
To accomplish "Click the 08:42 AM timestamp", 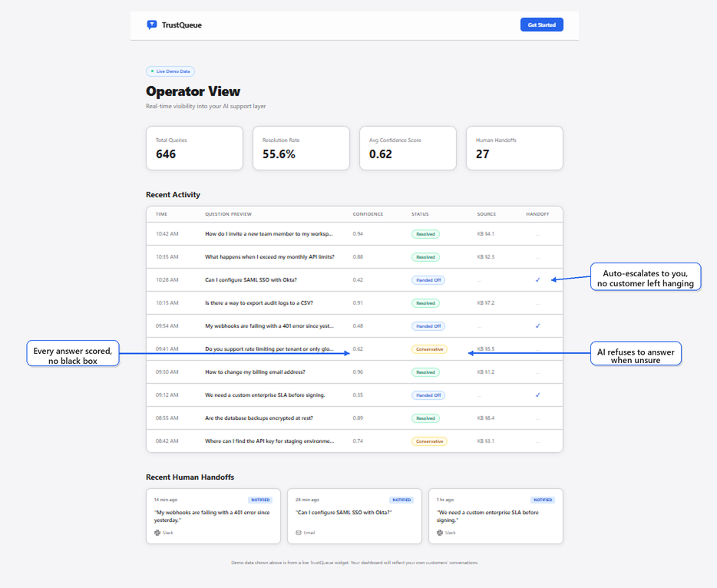I will point(167,441).
